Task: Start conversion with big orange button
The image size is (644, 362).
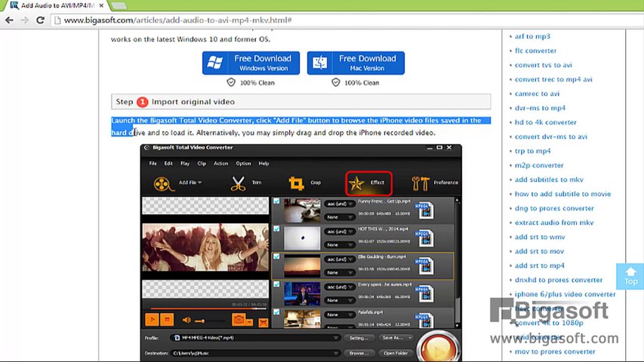Action: (x=438, y=348)
